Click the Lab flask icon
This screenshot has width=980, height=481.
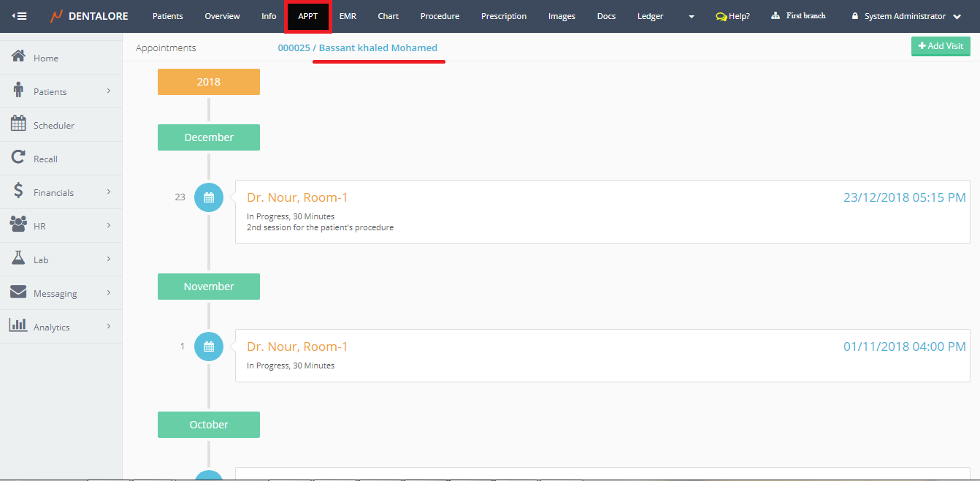[19, 259]
